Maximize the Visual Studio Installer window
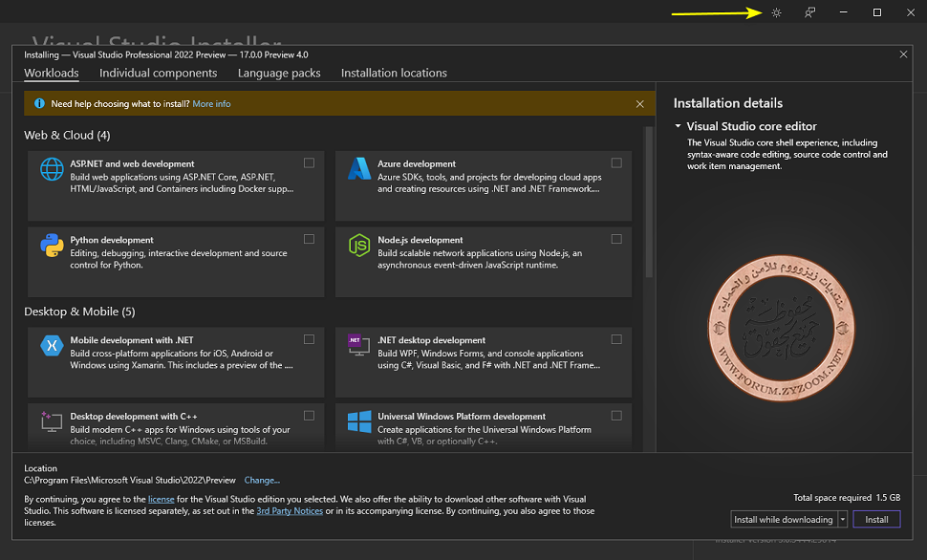 877,12
